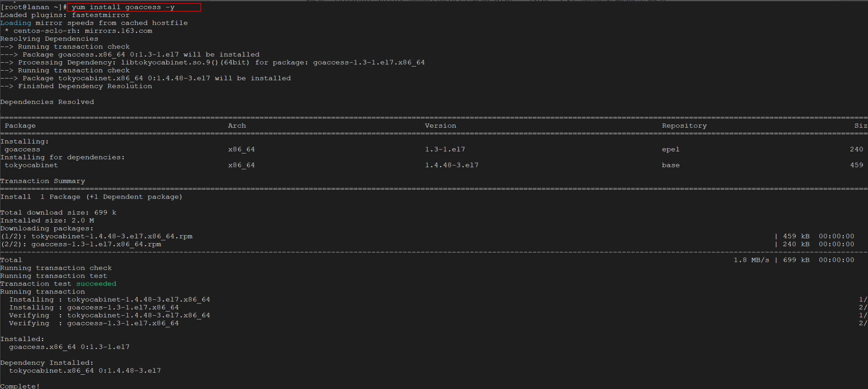Click the 'epel' repository entry
Image resolution: width=868 pixels, height=389 pixels.
coord(671,149)
